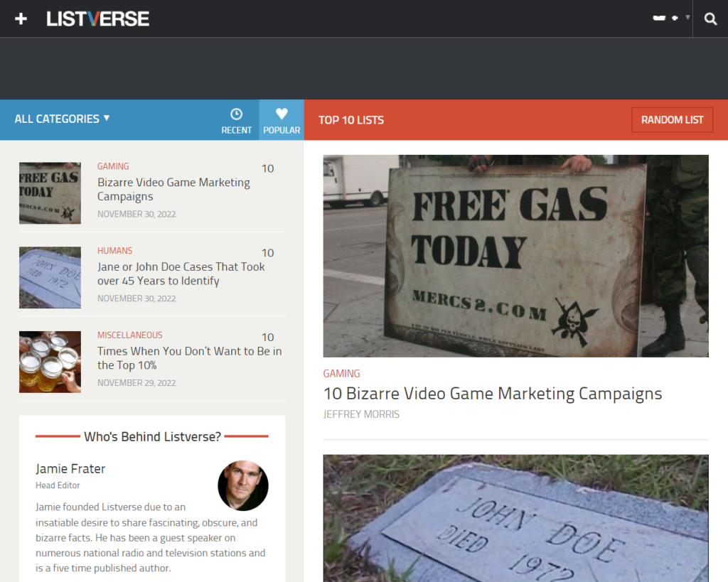Select the Humans category label in sidebar
The width and height of the screenshot is (728, 582).
[x=114, y=251]
